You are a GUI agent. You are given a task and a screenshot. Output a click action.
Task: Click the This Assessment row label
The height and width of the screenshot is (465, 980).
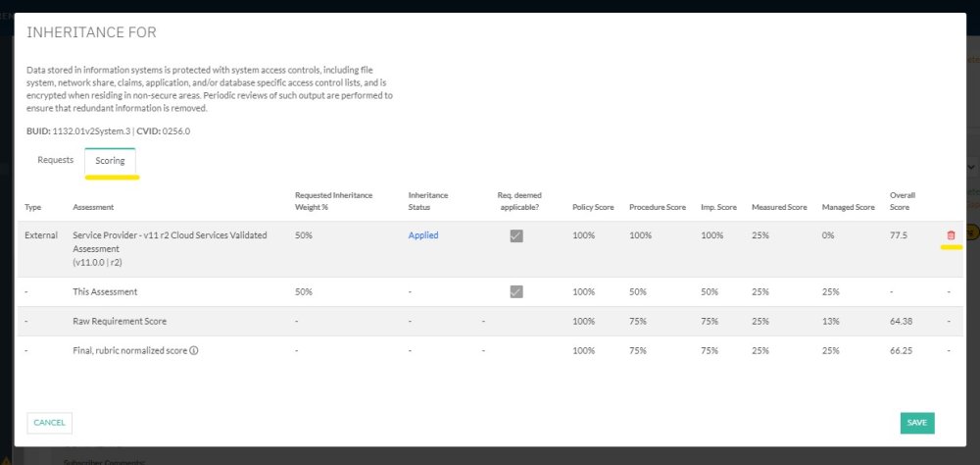(105, 292)
